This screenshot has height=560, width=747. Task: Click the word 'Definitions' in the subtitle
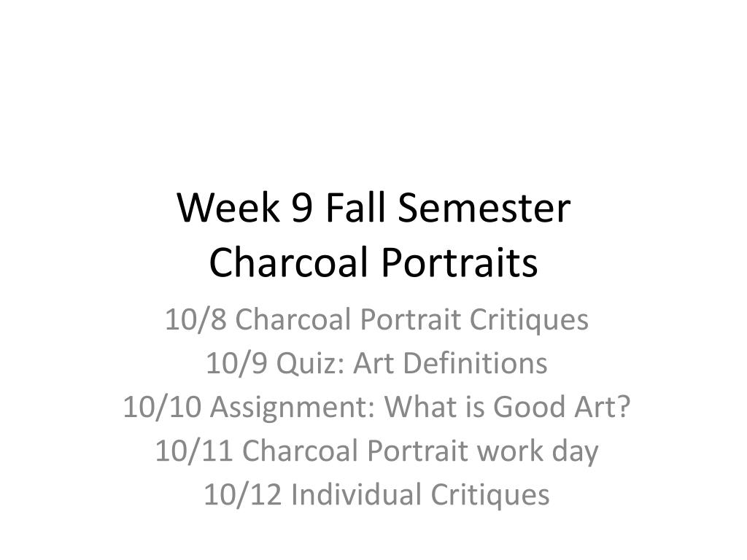[476, 363]
